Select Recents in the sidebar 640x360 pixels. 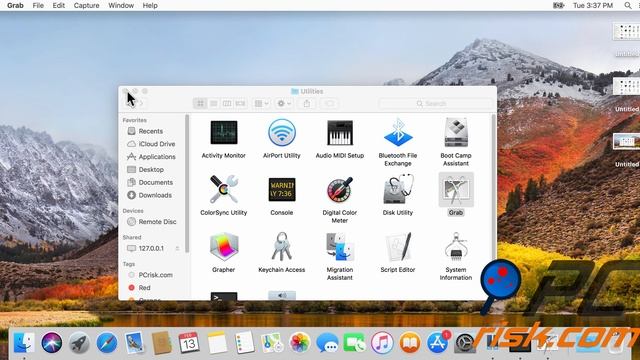pos(151,131)
